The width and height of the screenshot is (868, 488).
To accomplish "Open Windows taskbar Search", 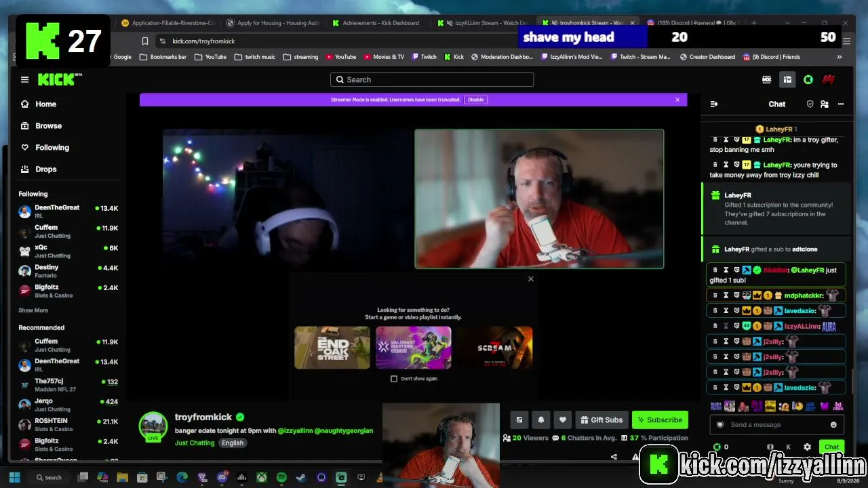I will coord(48,478).
